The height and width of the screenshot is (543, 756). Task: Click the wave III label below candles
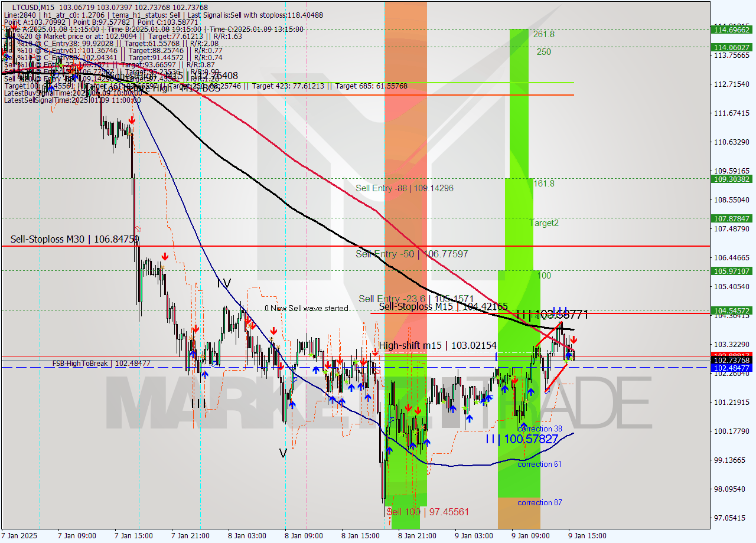click(199, 404)
